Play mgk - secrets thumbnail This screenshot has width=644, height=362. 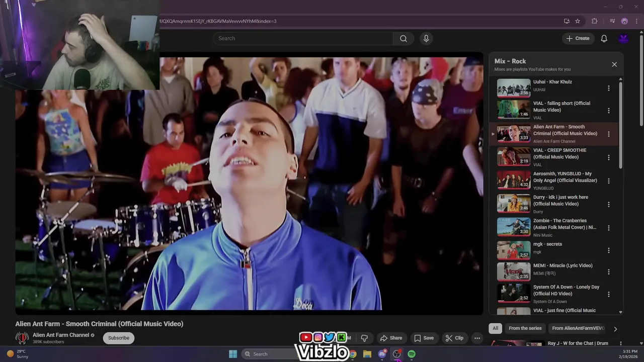pyautogui.click(x=514, y=250)
